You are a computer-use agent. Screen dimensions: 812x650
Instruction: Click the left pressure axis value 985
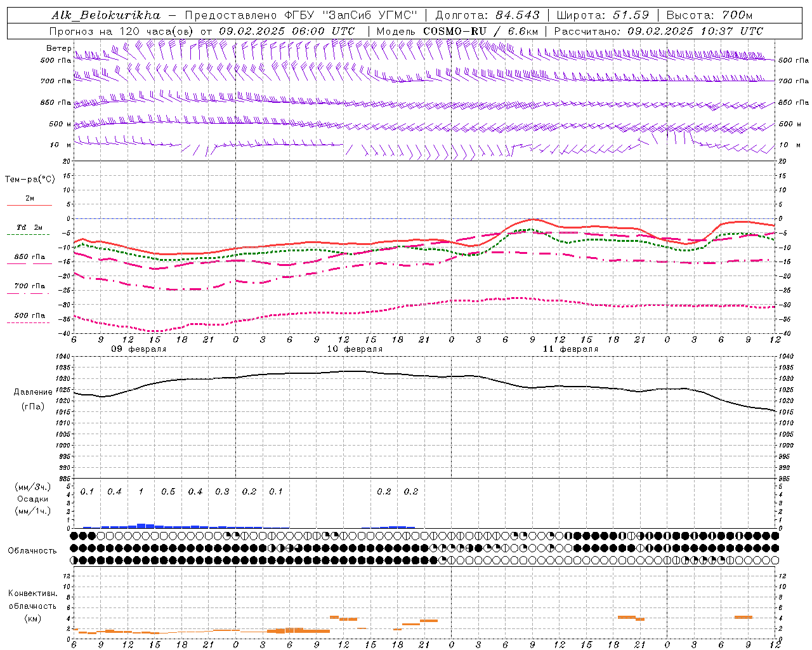coord(64,478)
